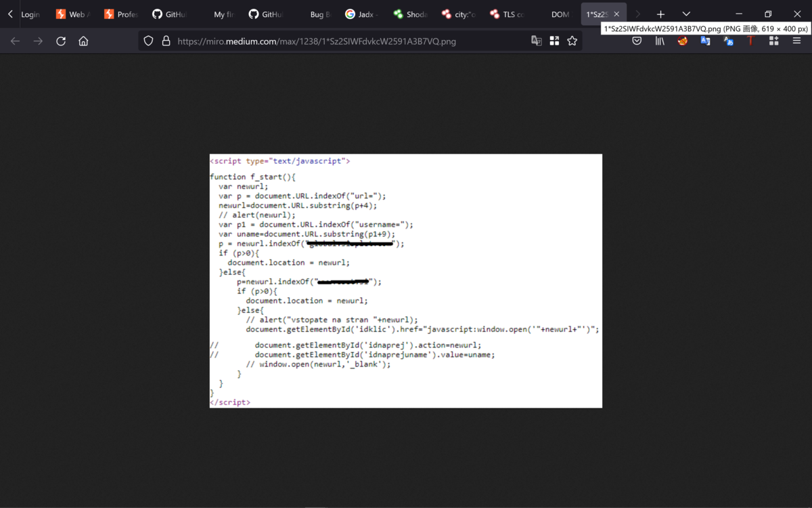Reload the current page

(x=61, y=41)
